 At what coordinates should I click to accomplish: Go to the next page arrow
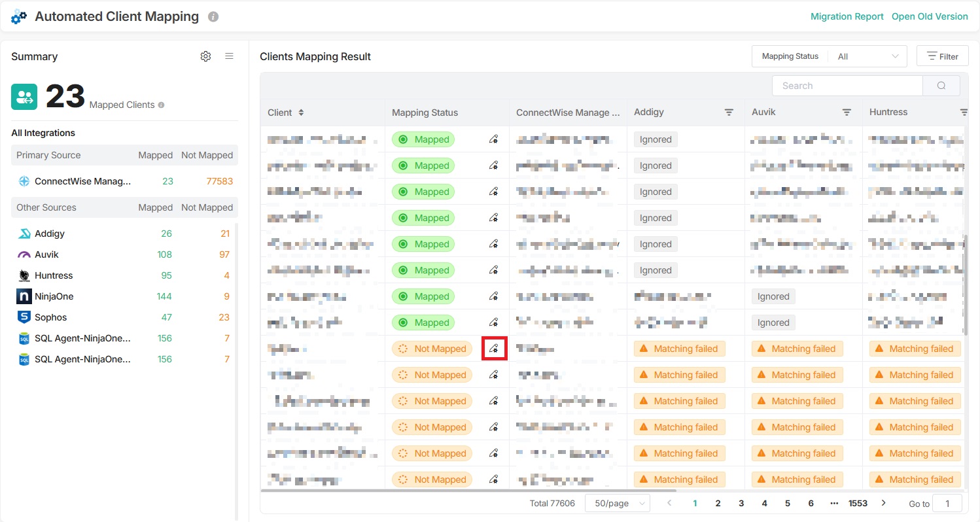click(x=883, y=503)
